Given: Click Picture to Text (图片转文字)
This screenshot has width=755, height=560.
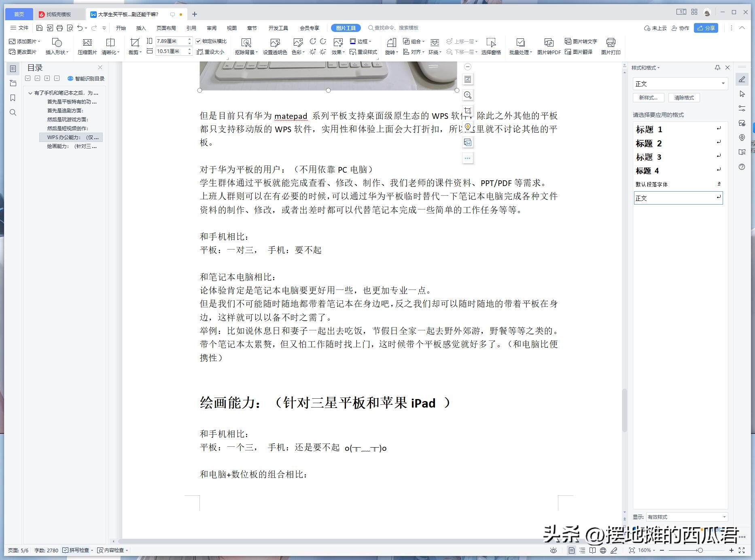Looking at the screenshot, I should click(581, 41).
